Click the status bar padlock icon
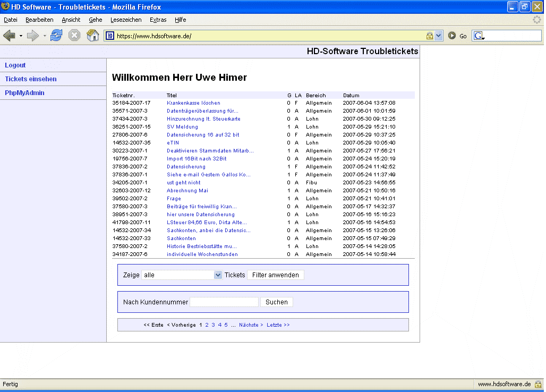The image size is (546, 392). pyautogui.click(x=538, y=384)
